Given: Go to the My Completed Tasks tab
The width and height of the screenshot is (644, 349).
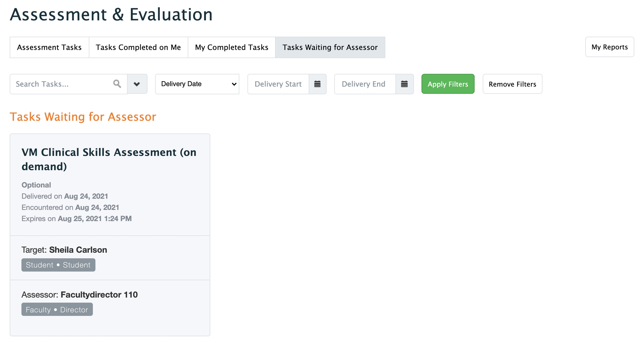Looking at the screenshot, I should click(x=231, y=47).
